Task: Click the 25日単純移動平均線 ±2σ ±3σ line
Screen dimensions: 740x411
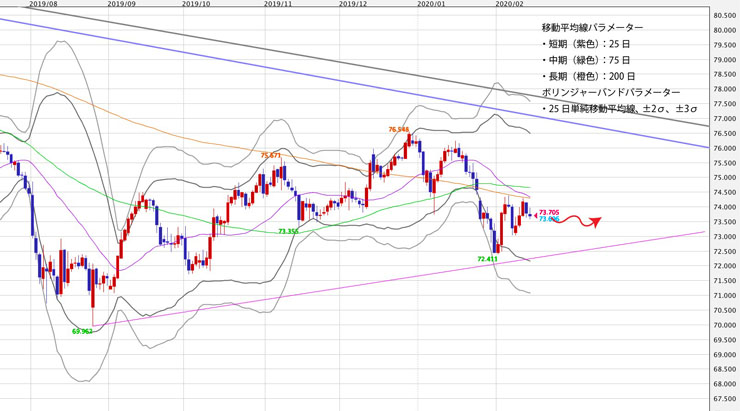Action: point(619,109)
